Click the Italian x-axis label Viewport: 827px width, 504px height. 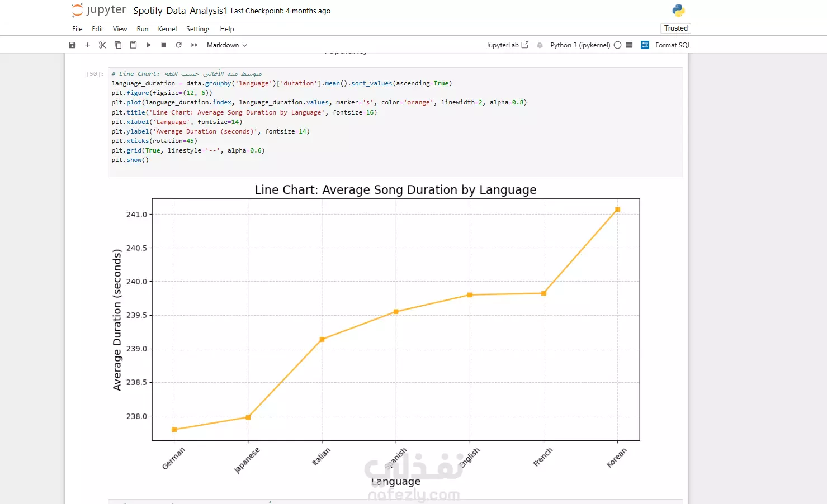tap(321, 457)
